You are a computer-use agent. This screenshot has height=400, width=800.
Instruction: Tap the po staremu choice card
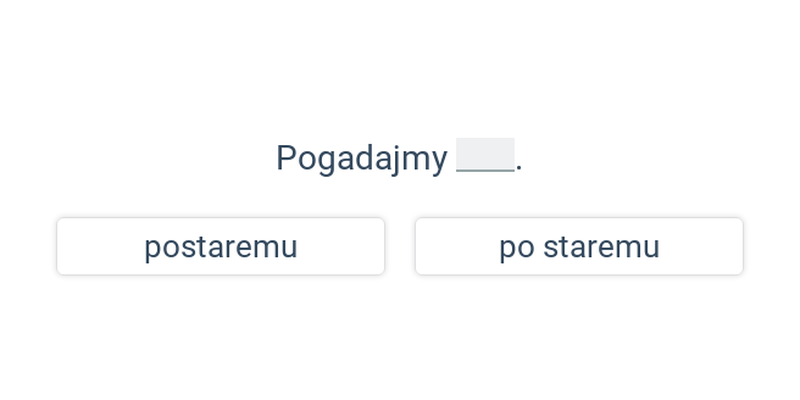click(x=579, y=246)
